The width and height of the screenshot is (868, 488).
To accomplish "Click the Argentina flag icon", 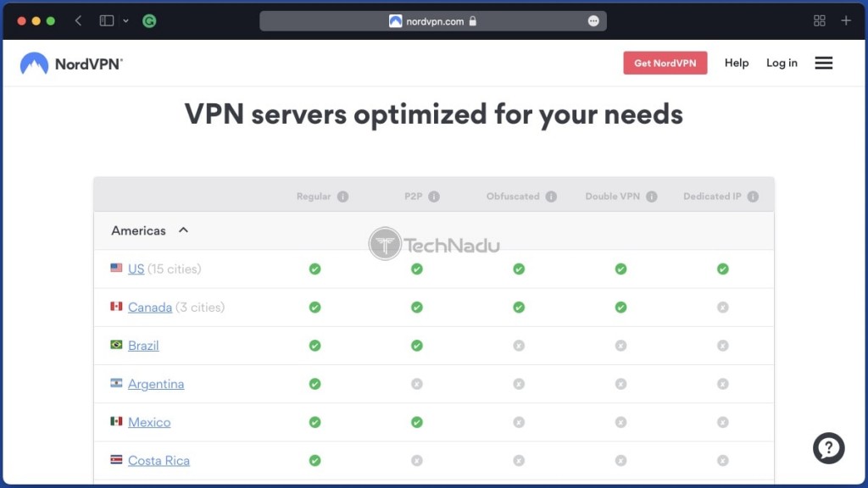I will pyautogui.click(x=116, y=383).
